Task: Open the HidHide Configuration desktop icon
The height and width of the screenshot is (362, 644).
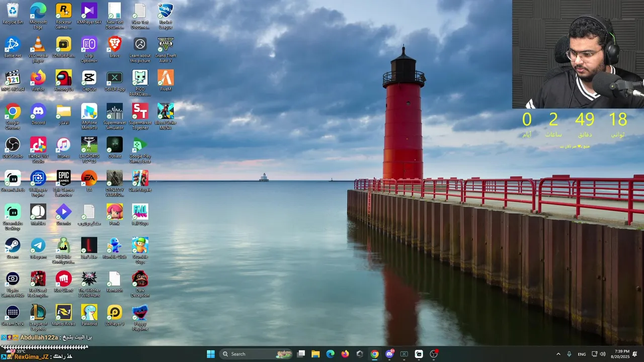Action: click(63, 251)
